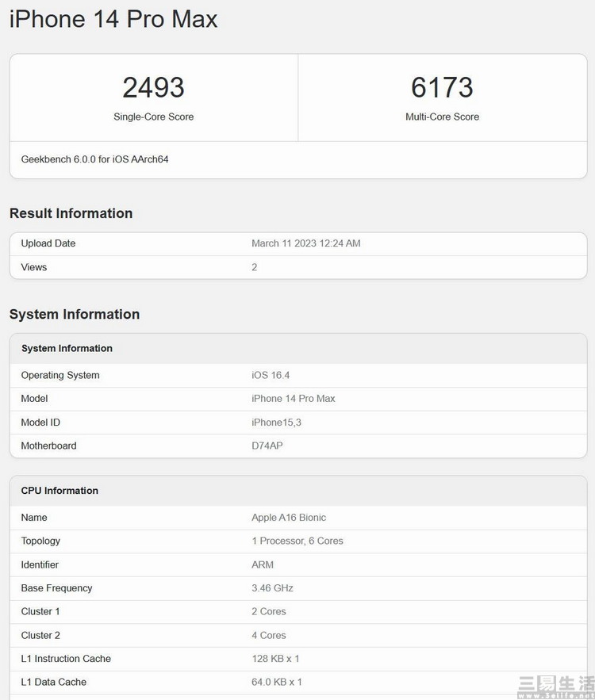Viewport: 595px width, 700px height.
Task: Select the Views row label
Action: click(34, 267)
